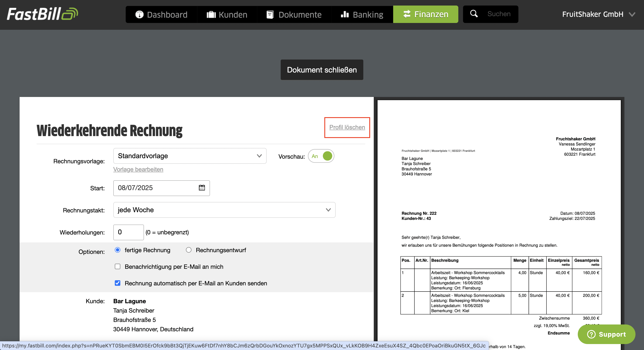Expand the Rechnungstakt jede Woche dropdown
Image resolution: width=644 pixels, height=350 pixels.
click(x=224, y=210)
